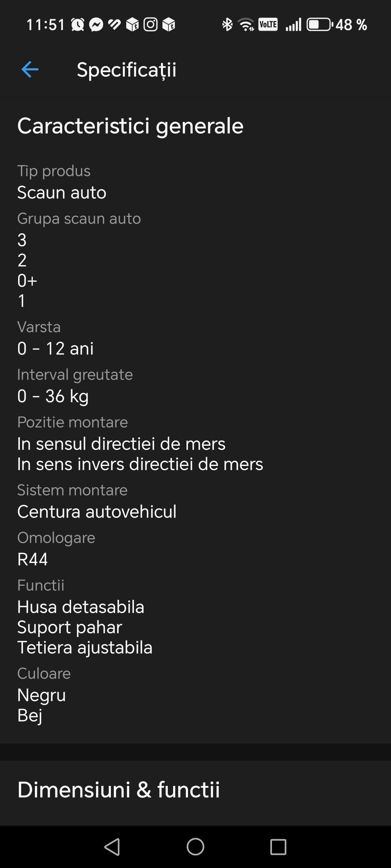Tap the battery indicator icon
This screenshot has width=391, height=868.
pyautogui.click(x=320, y=25)
